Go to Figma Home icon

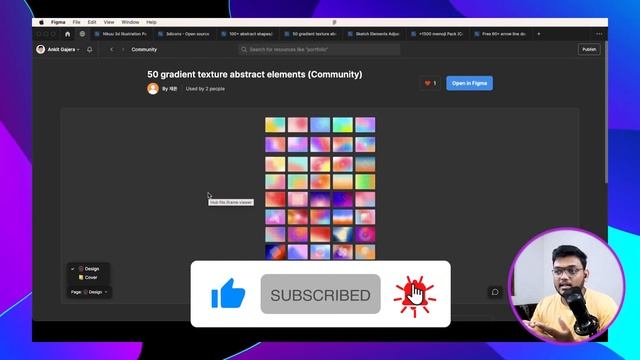pyautogui.click(x=67, y=34)
